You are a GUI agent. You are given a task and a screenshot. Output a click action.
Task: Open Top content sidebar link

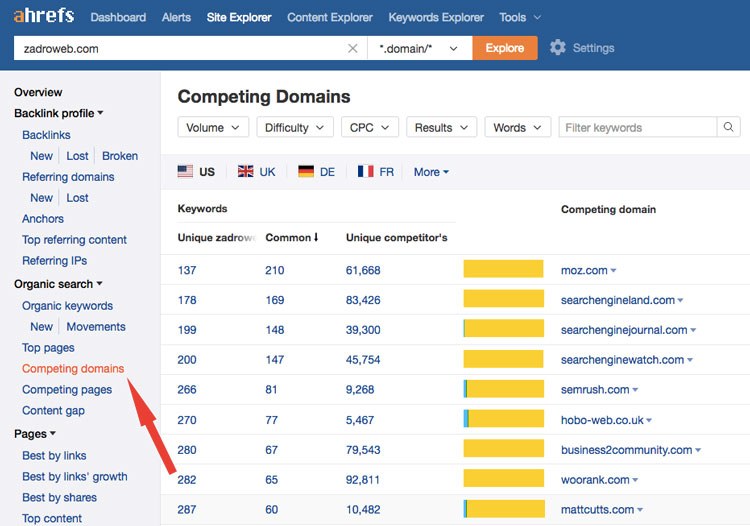(x=52, y=518)
